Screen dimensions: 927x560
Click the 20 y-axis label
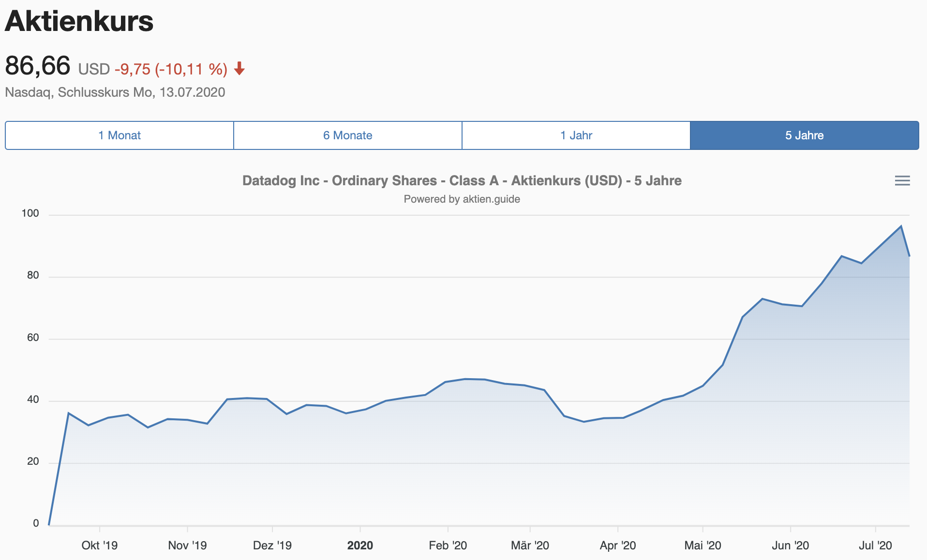coord(33,461)
